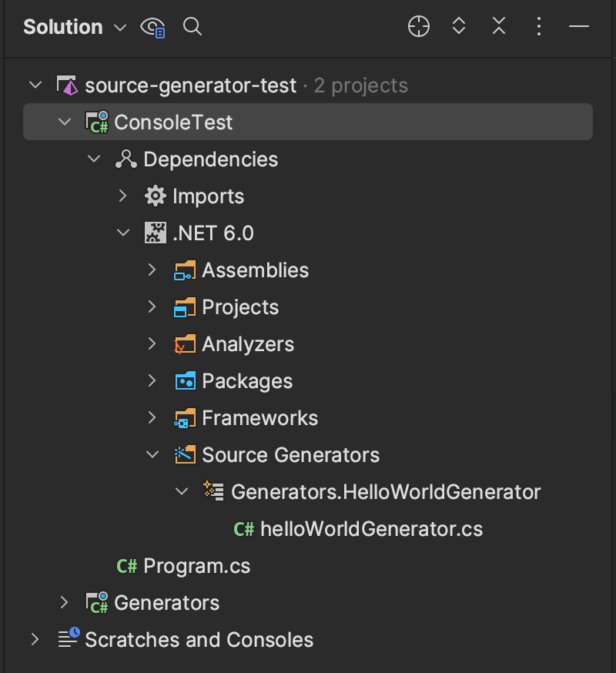Image resolution: width=616 pixels, height=673 pixels.
Task: Click the Expand All icon
Action: coord(459,26)
